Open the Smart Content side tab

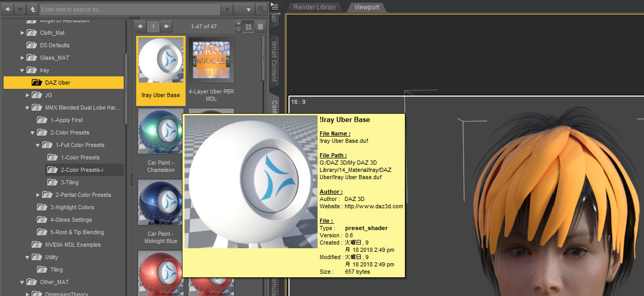(274, 61)
